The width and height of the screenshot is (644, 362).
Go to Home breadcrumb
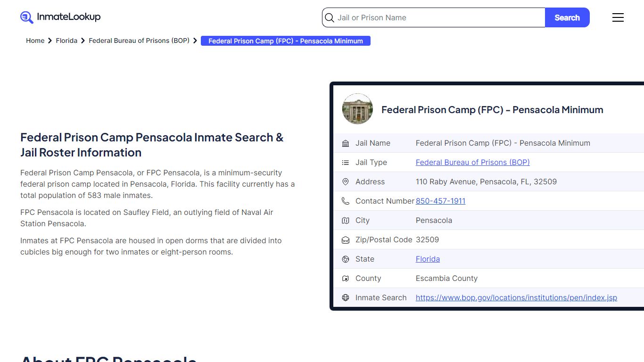click(x=35, y=41)
